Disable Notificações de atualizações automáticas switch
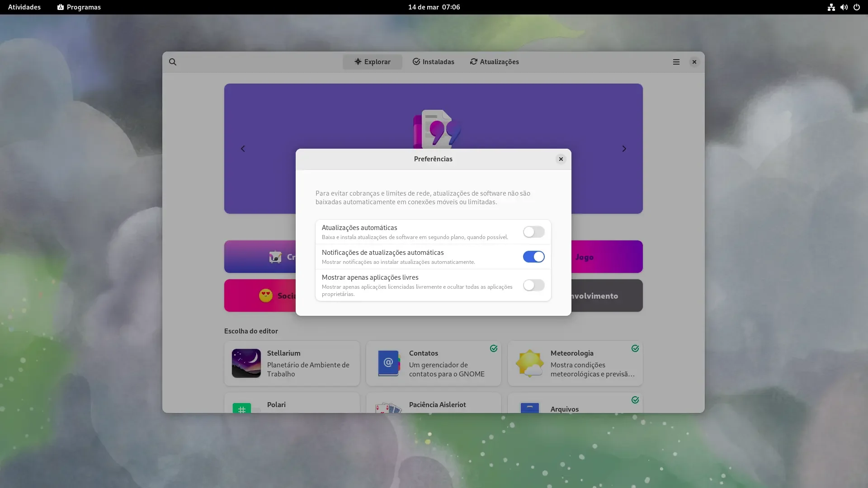868x488 pixels. click(533, 257)
